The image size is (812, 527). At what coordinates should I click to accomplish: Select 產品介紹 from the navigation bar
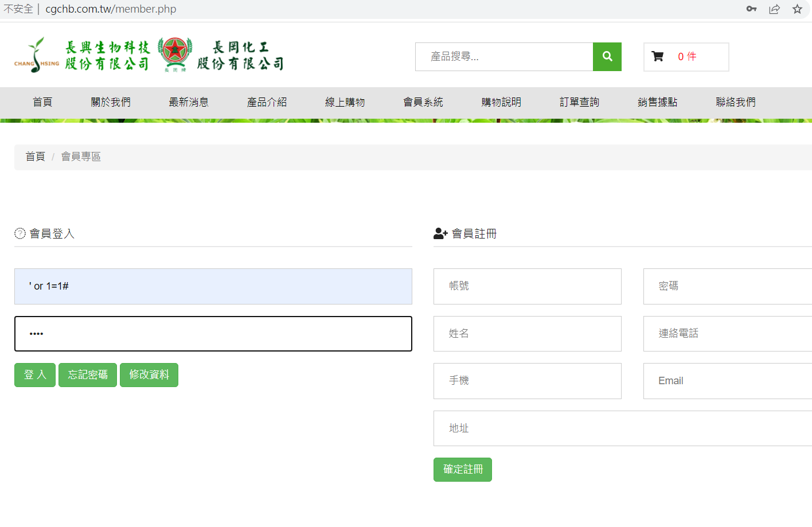pos(267,102)
